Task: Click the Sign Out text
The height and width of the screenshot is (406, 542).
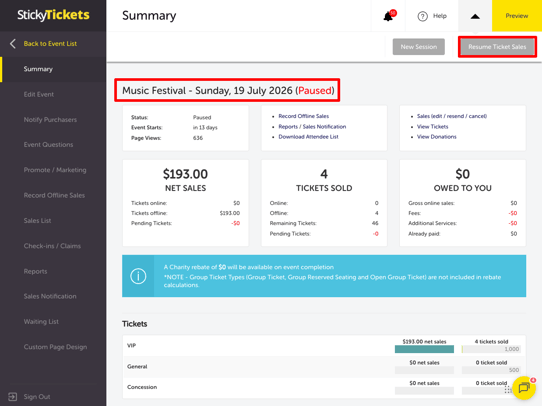Action: [x=37, y=397]
